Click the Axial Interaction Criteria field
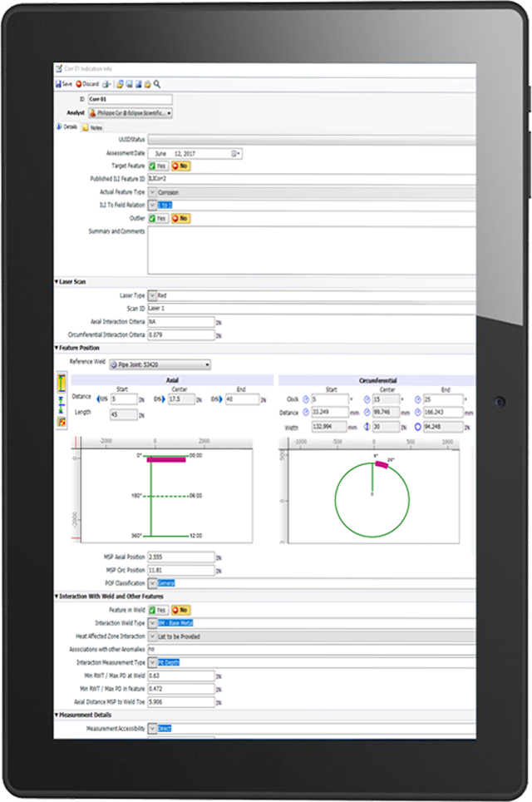This screenshot has width=532, height=802. [181, 322]
